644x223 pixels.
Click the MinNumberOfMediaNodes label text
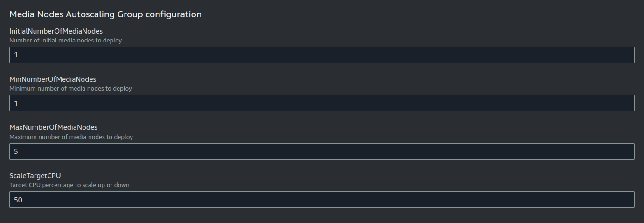point(53,79)
